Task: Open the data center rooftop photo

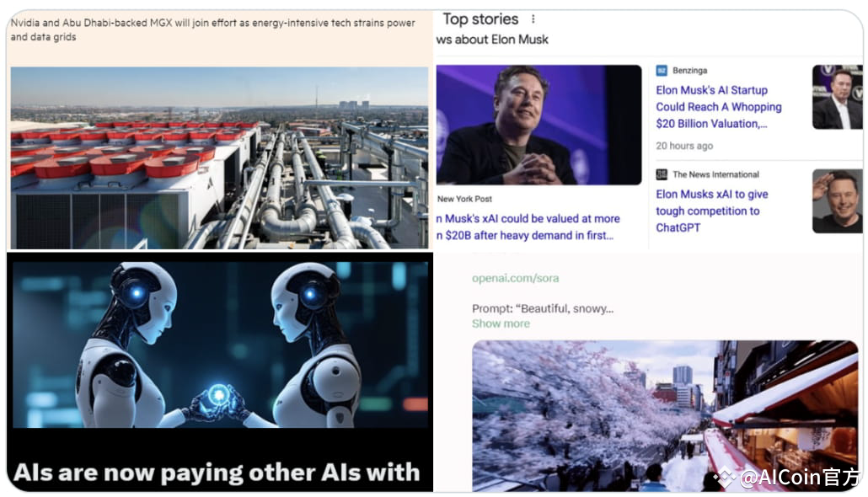Action: pos(219,158)
